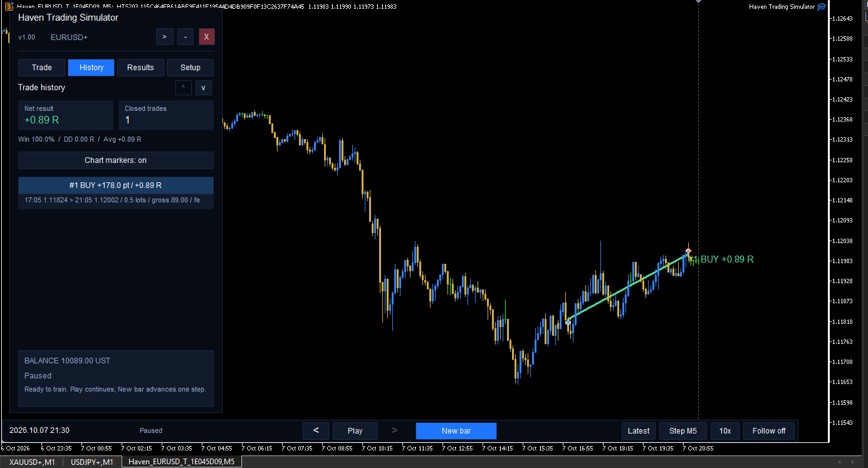Open the Results tab
Image resolution: width=868 pixels, height=468 pixels.
pos(140,68)
